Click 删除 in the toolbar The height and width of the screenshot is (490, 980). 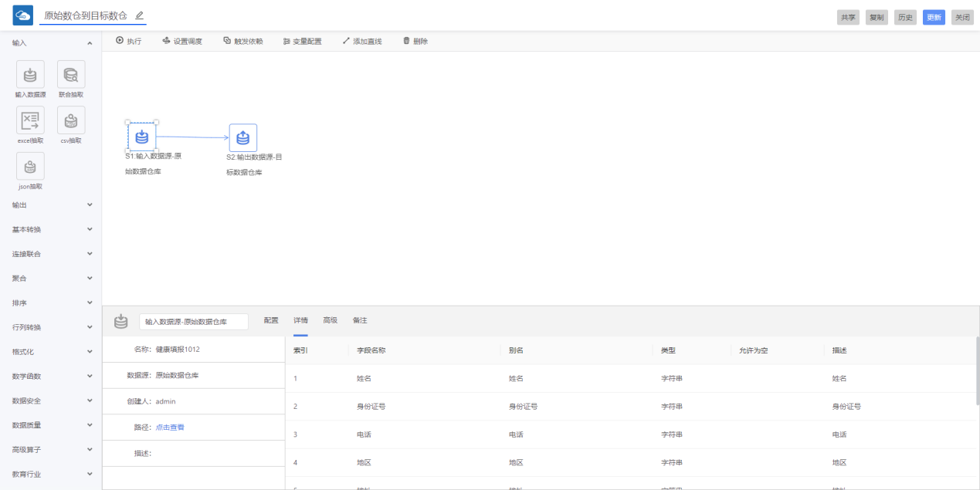(415, 41)
